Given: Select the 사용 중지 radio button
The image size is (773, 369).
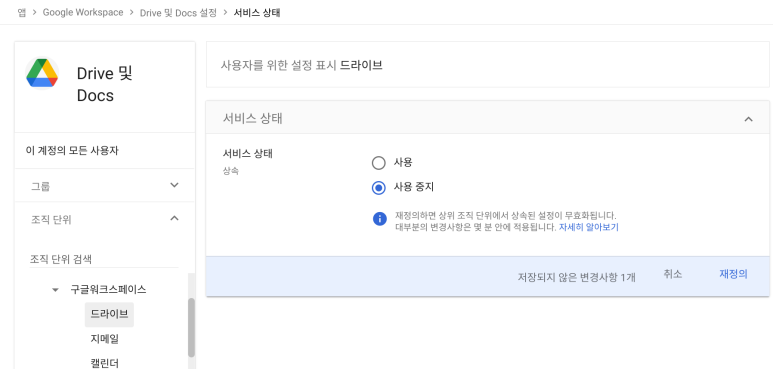Looking at the screenshot, I should click(379, 188).
